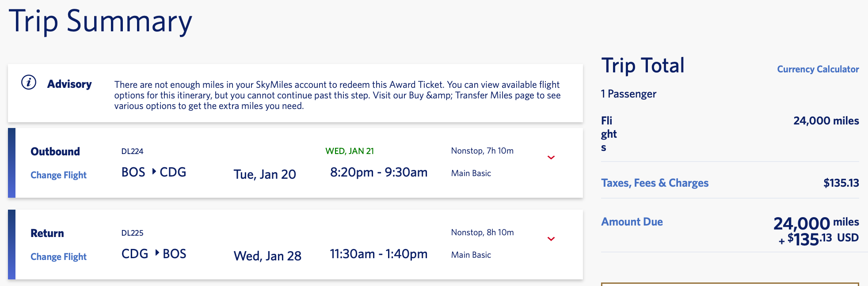Click the $135.13 taxes amount

click(841, 183)
